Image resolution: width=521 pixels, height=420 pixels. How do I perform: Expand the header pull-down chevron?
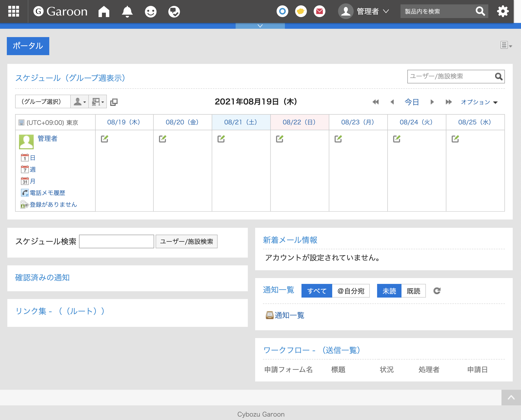pos(260,26)
